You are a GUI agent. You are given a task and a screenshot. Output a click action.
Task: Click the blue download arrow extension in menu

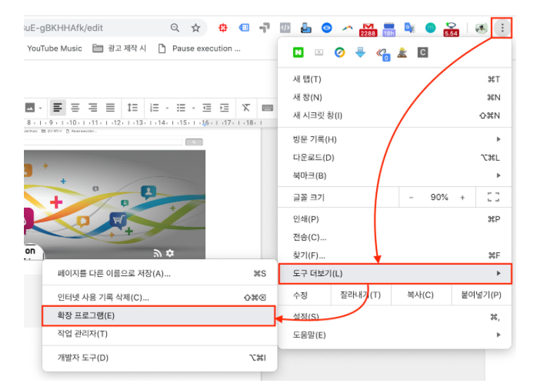coord(360,53)
